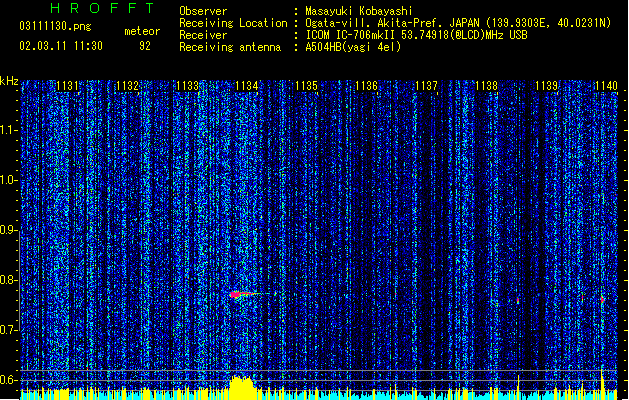Click the 0.6 frequency axis label
Image resolution: width=629 pixels, height=400 pixels.
pyautogui.click(x=8, y=380)
